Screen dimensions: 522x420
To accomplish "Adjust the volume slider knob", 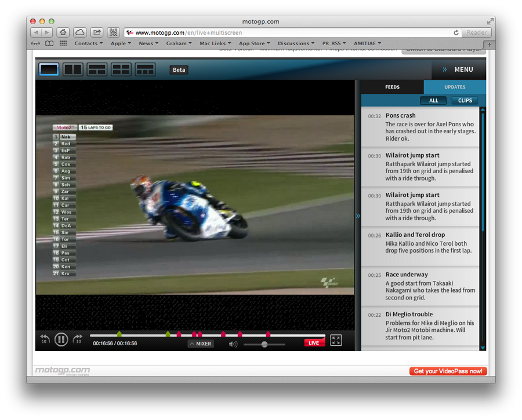I will [264, 344].
